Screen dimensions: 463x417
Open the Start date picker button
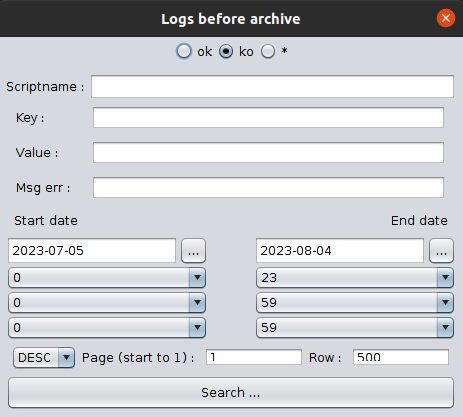pos(193,251)
